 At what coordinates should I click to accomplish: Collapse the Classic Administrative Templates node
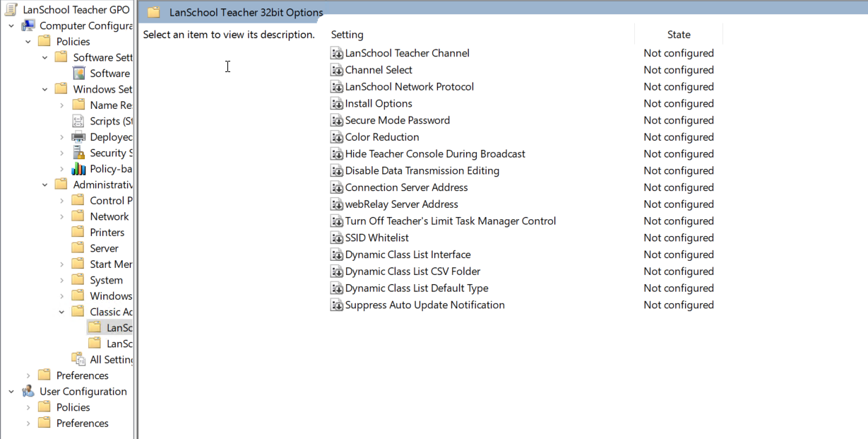(x=62, y=312)
